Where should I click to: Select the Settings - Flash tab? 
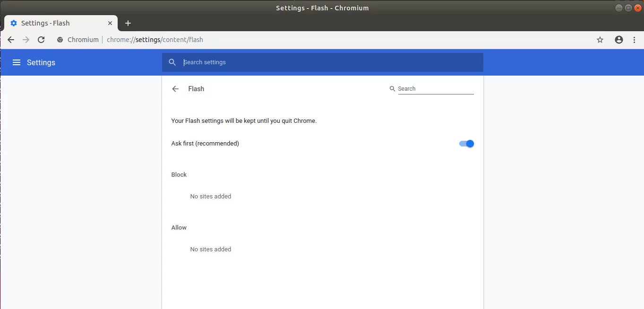60,23
